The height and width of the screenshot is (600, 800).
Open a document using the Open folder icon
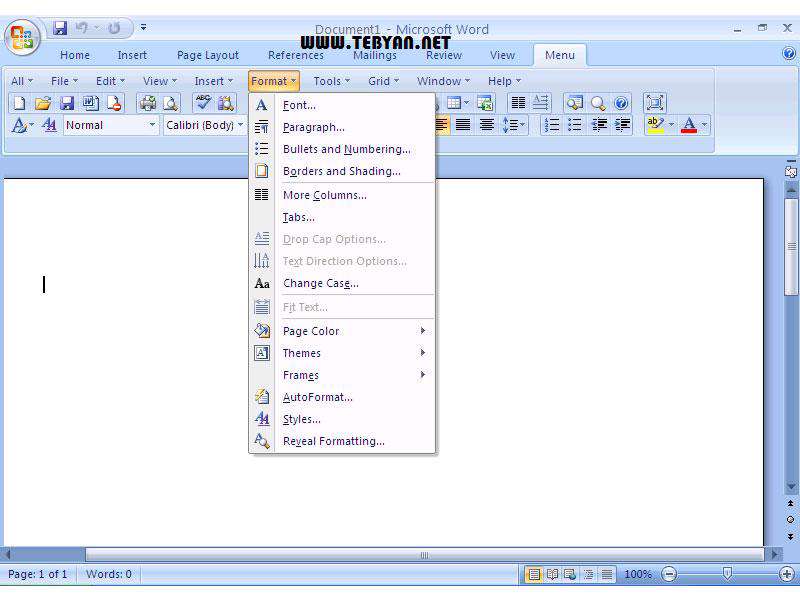(45, 103)
